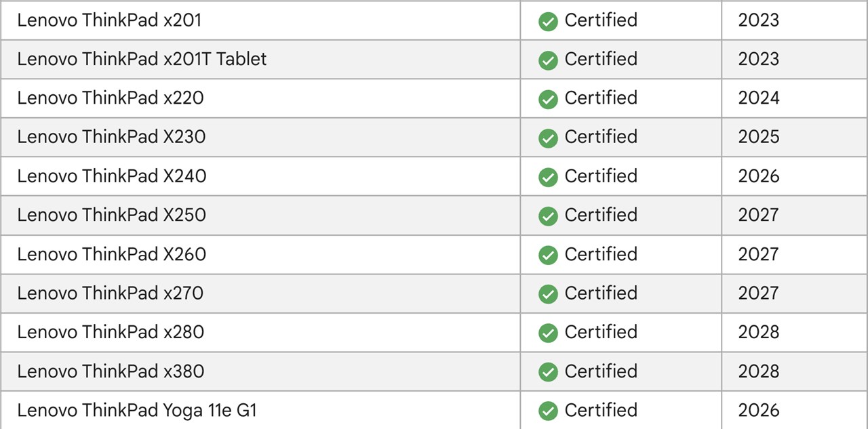Select the 2025 year in the X230 row
Image resolution: width=868 pixels, height=429 pixels.
click(x=759, y=137)
